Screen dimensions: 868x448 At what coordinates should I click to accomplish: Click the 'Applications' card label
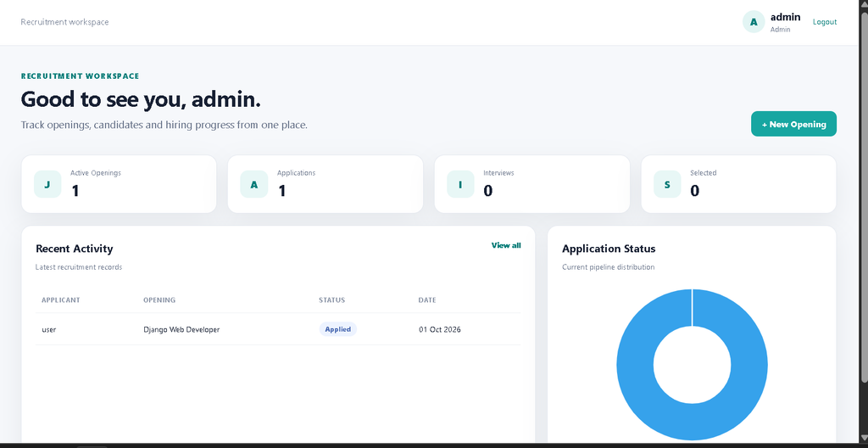296,173
